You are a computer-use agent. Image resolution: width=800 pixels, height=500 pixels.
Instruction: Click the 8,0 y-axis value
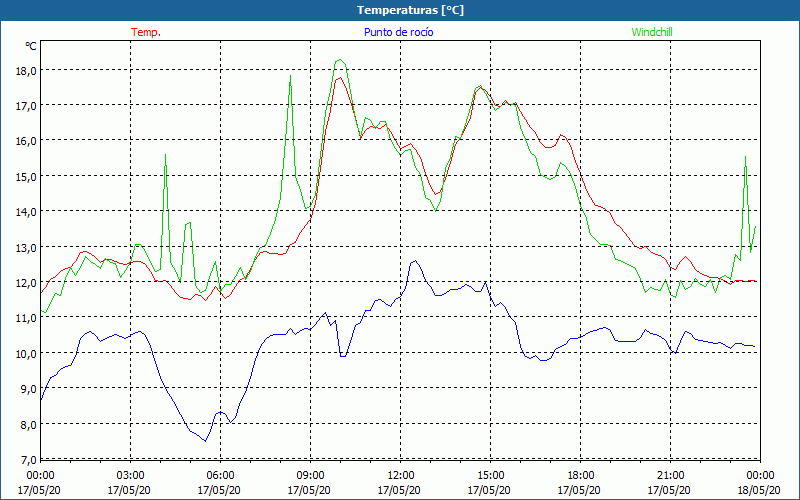(28, 425)
